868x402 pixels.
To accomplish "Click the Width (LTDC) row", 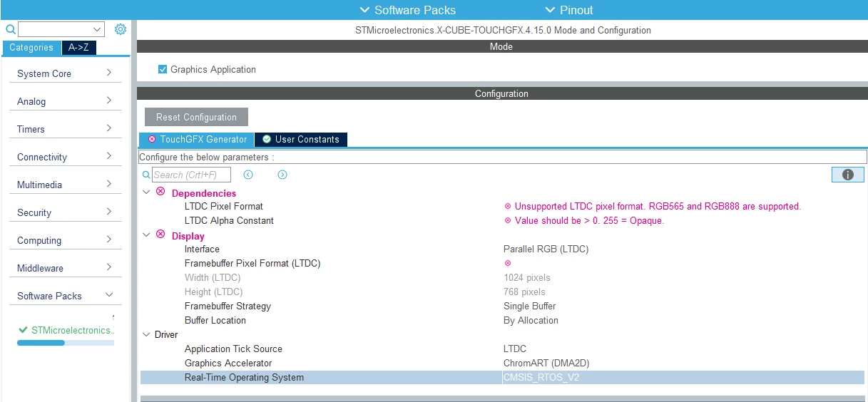I will coord(502,277).
